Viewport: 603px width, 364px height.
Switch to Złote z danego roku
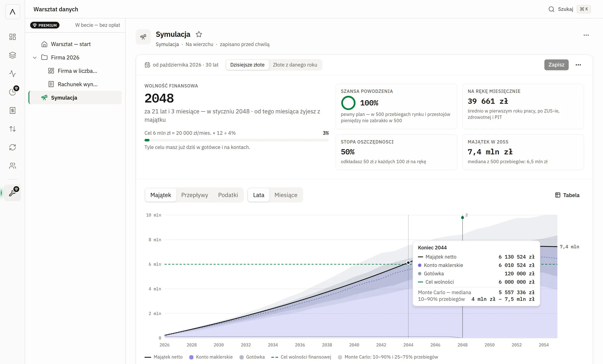click(295, 65)
